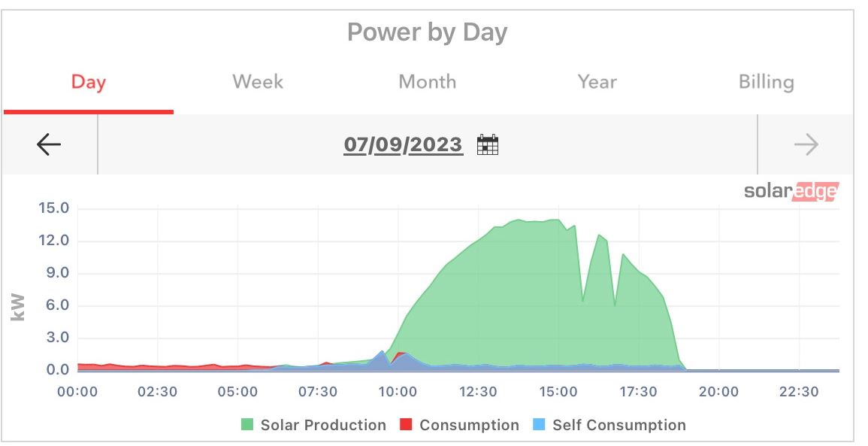Switch to the Week tab
This screenshot has width=868, height=446.
tap(258, 82)
